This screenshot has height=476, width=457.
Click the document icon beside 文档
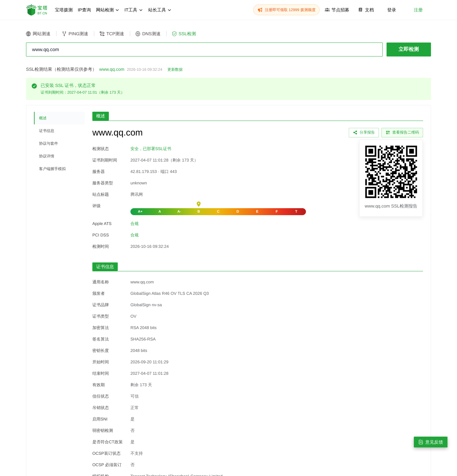[x=361, y=10]
